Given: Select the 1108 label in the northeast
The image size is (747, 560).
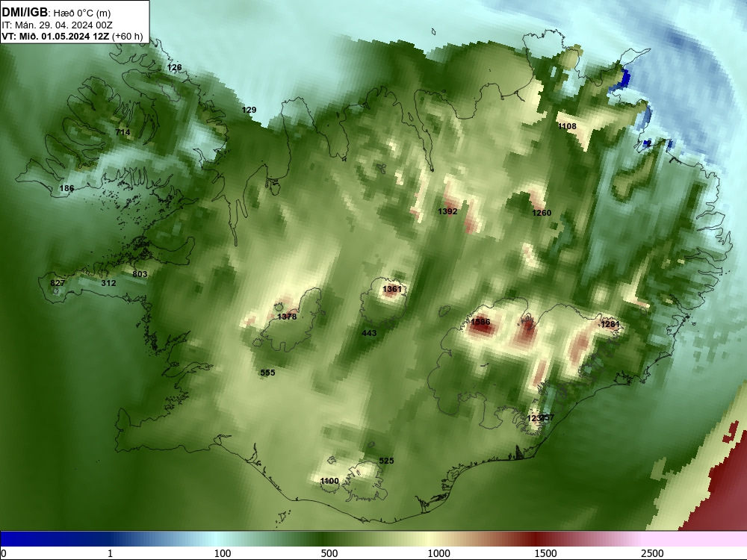Looking at the screenshot, I should tap(567, 126).
